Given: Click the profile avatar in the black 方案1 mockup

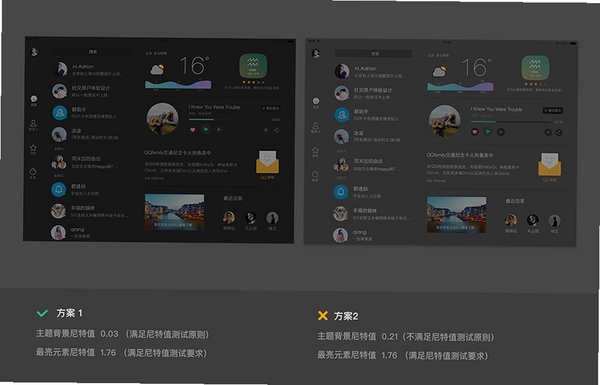Looking at the screenshot, I should 34,52.
